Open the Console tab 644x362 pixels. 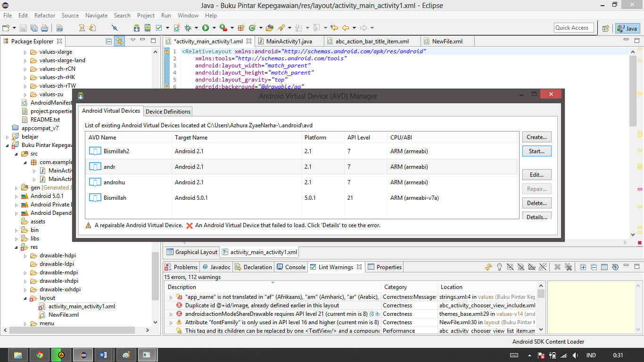click(291, 267)
